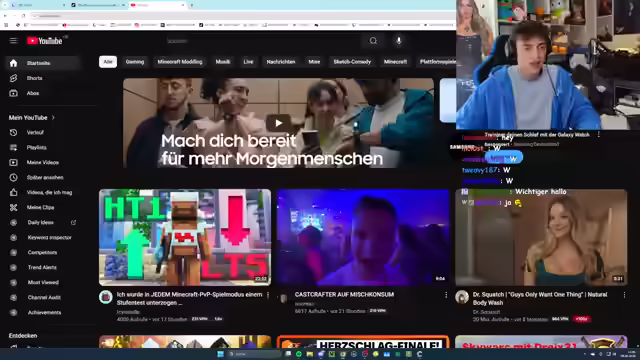The image size is (640, 360).
Task: Open Videos, die ich mag
Action: [x=43, y=192]
